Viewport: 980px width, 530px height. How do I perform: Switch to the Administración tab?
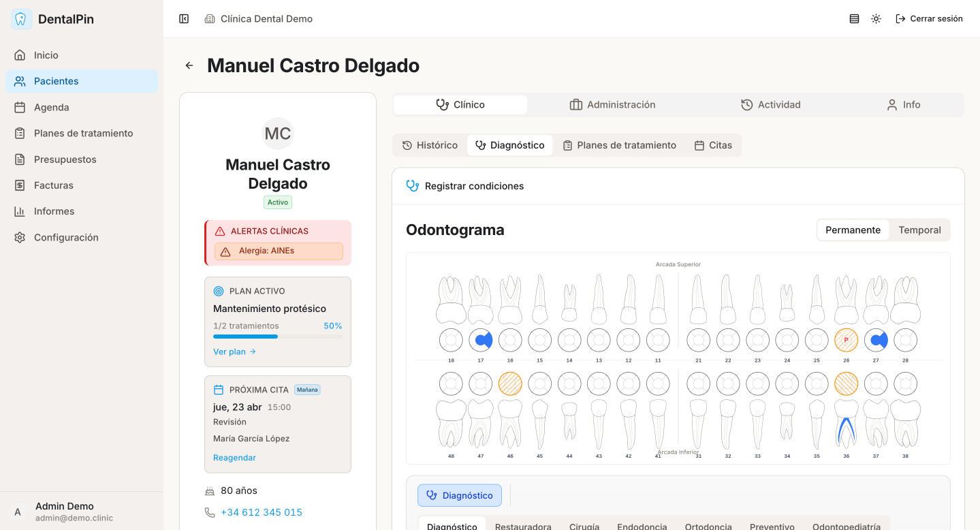coord(612,105)
